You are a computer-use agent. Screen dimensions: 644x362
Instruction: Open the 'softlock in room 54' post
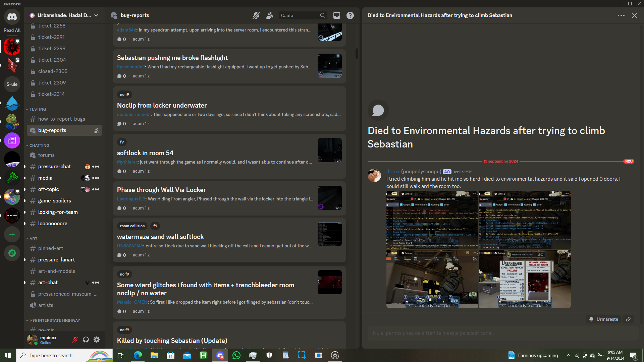coord(145,153)
